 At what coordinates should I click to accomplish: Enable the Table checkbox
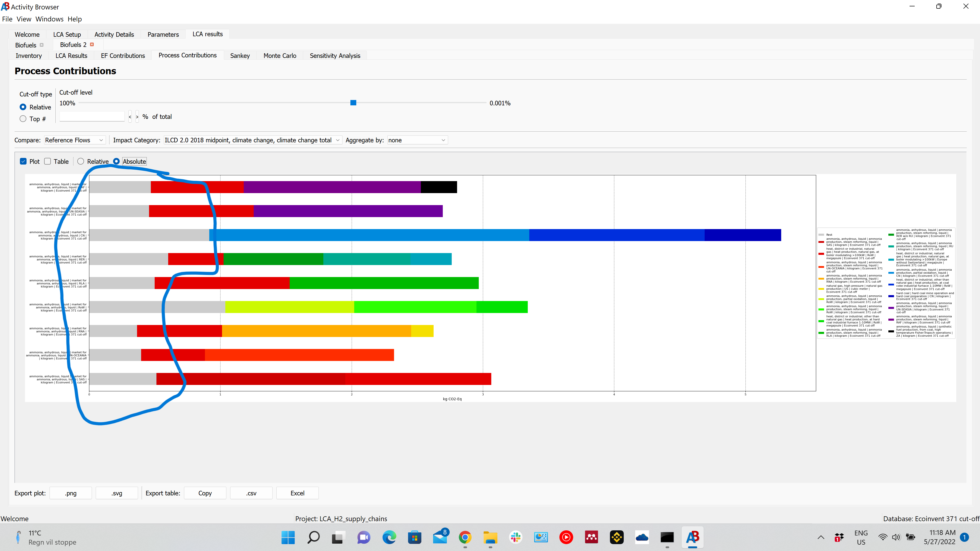click(x=47, y=161)
